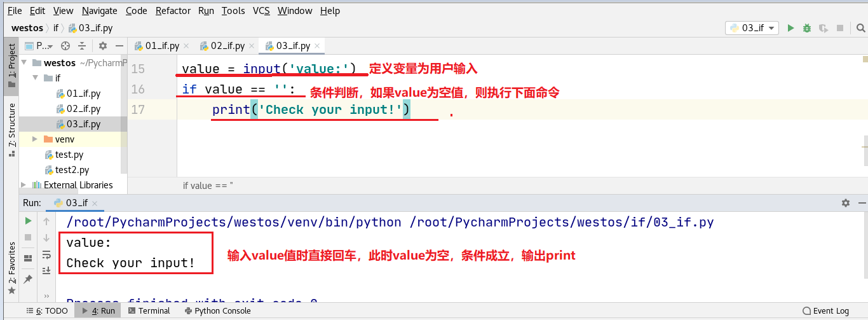Screen dimensions: 868x320
Task: Pin the Run tab with pin icon
Action: (x=28, y=279)
